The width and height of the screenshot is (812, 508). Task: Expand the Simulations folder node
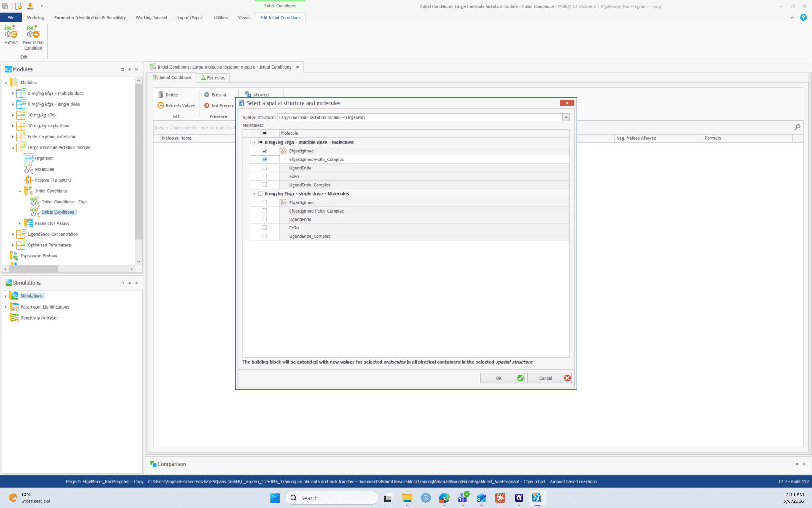5,296
